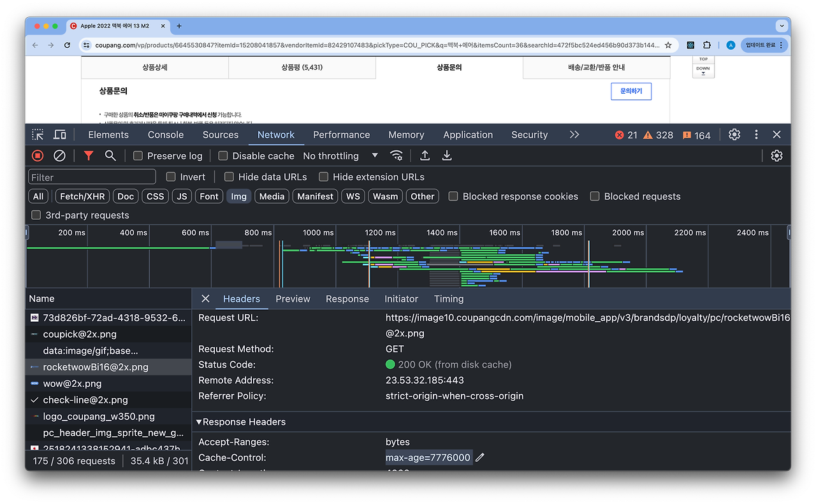Filter requests by CSS
Image resolution: width=816 pixels, height=504 pixels.
[155, 196]
